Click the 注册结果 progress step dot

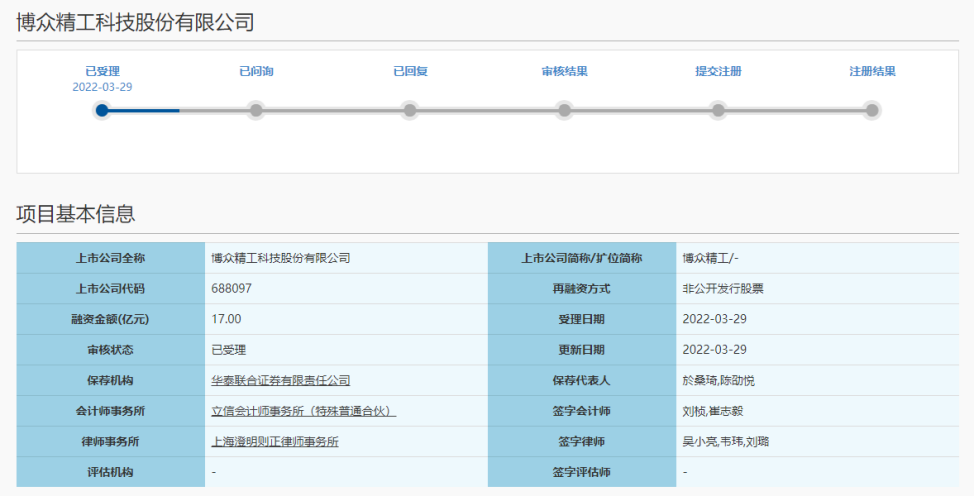872,111
